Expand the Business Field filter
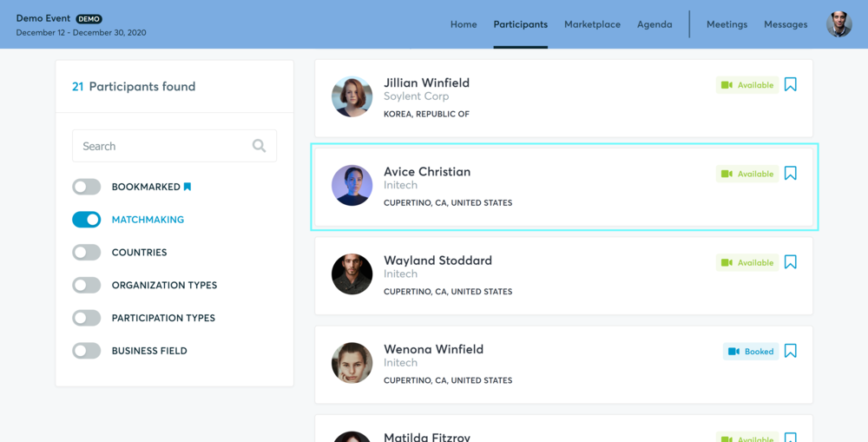The width and height of the screenshot is (868, 442). pyautogui.click(x=86, y=350)
